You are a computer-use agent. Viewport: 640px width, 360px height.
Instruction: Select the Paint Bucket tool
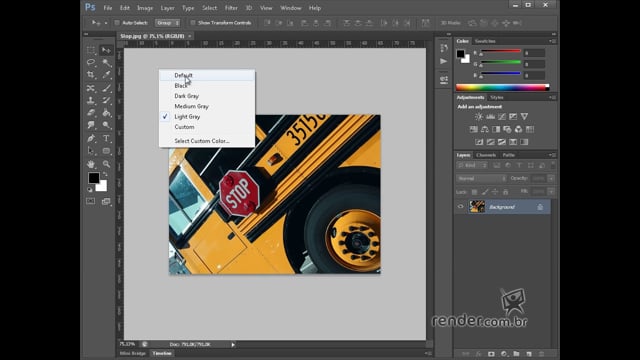tap(106, 113)
